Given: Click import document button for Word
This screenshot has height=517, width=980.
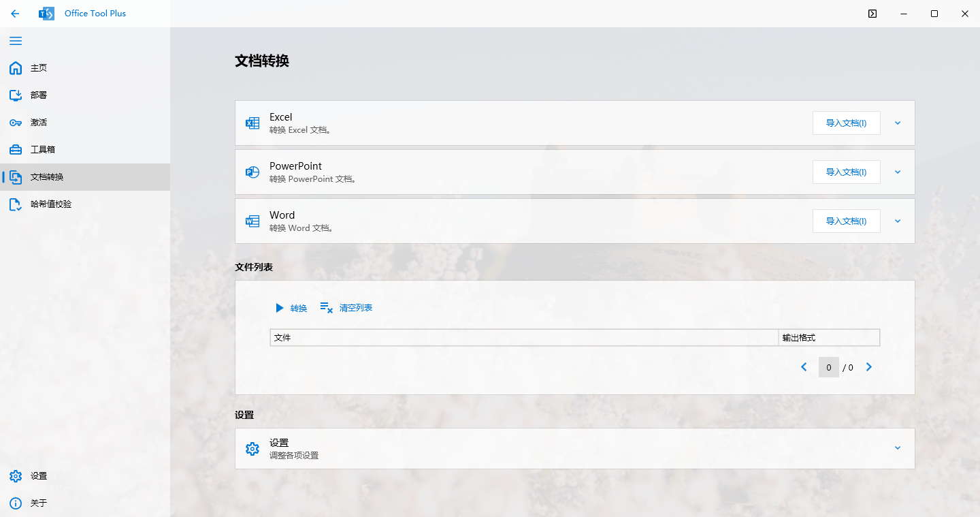Looking at the screenshot, I should [846, 221].
